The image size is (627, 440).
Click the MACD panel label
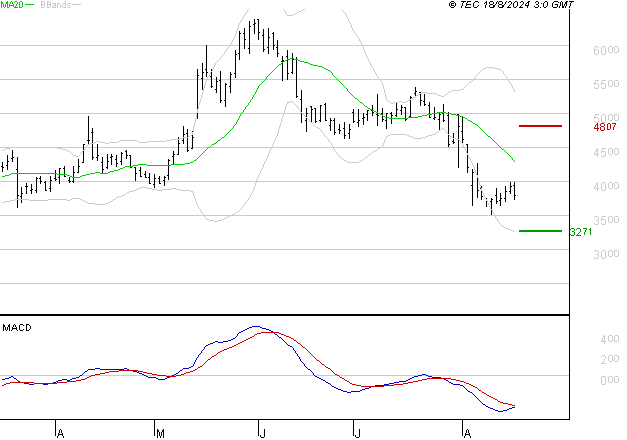pyautogui.click(x=17, y=328)
